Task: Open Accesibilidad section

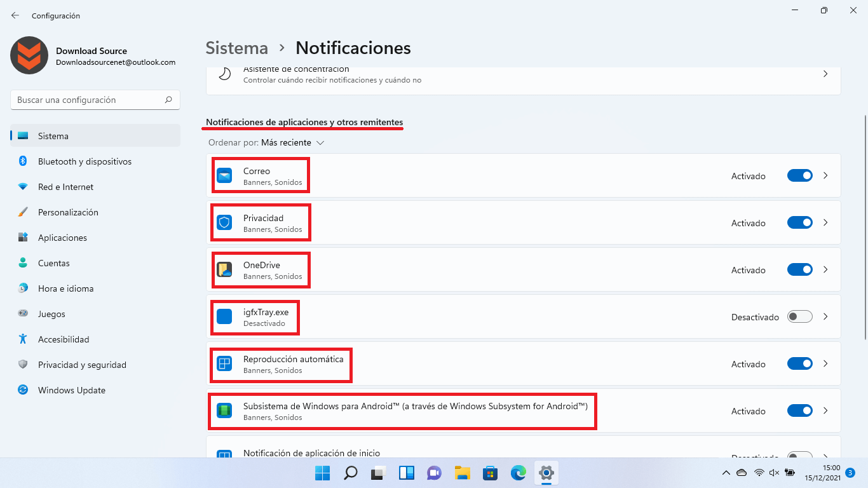Action: 95,339
